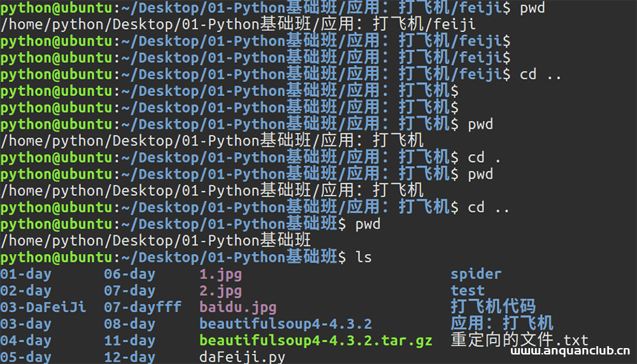
Task: Click the 01-day directory name
Action: [26, 274]
